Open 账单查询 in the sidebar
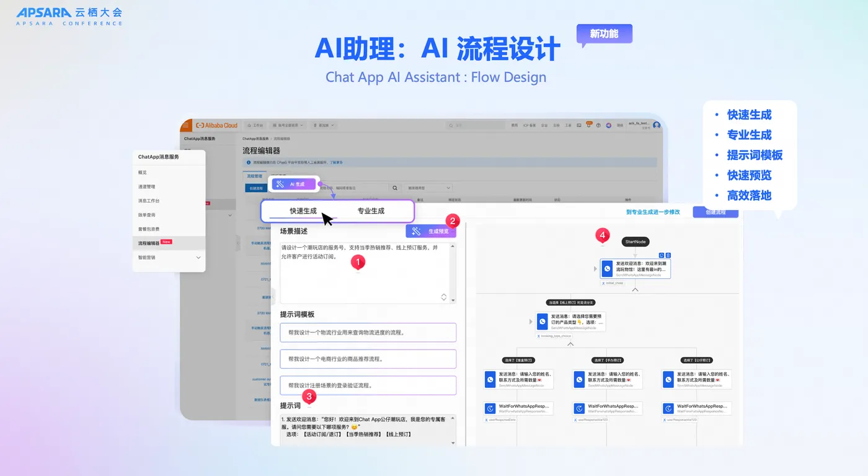Screen dimensions: 868x476 [x=146, y=215]
